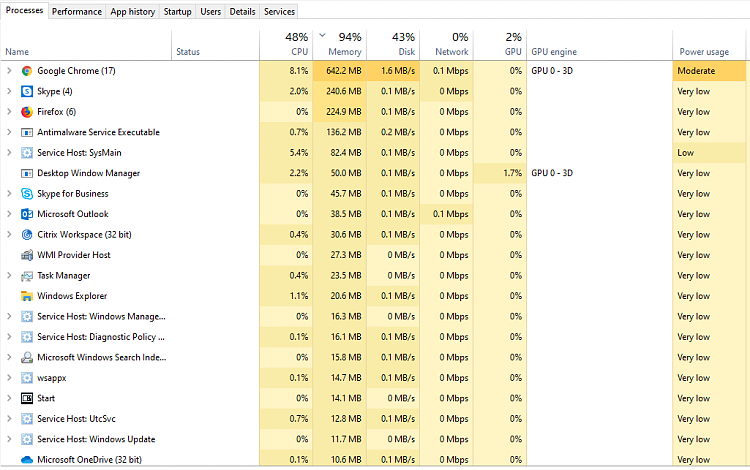Screen dimensions: 750x470
Task: Click the Skype app icon
Action: 27,91
